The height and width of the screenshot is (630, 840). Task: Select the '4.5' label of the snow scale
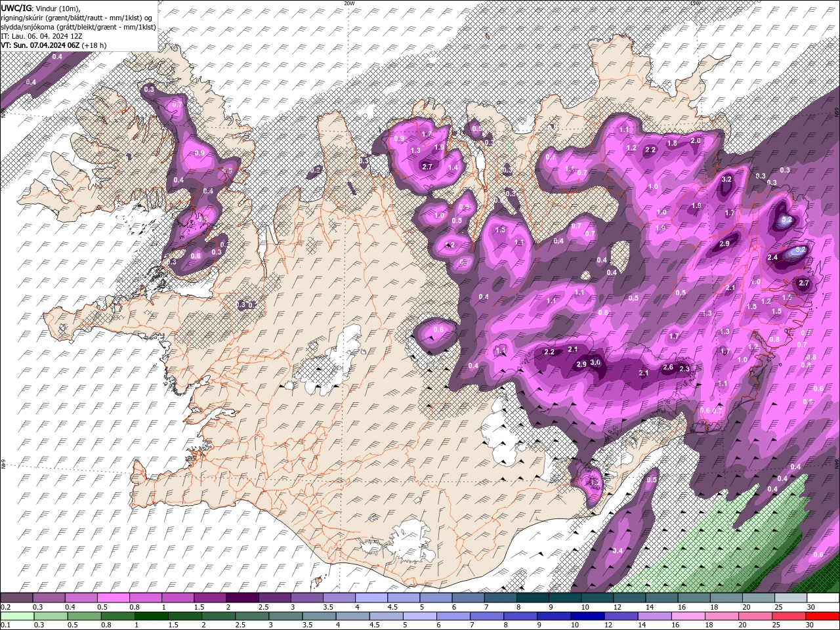(392, 607)
